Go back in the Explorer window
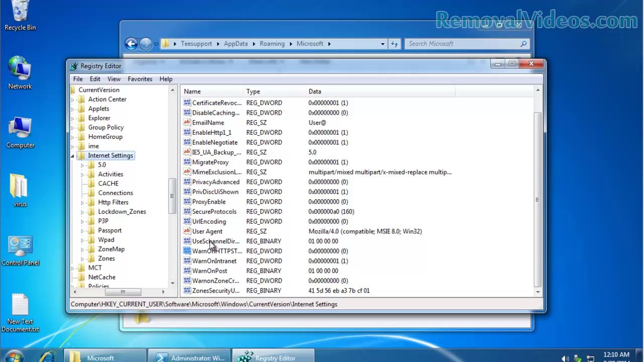The height and width of the screenshot is (362, 644). click(131, 44)
